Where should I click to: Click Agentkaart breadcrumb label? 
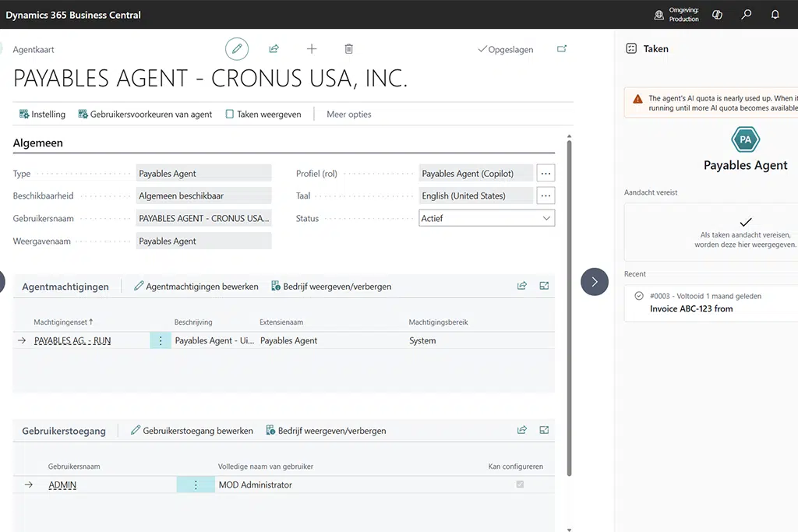[x=33, y=50]
